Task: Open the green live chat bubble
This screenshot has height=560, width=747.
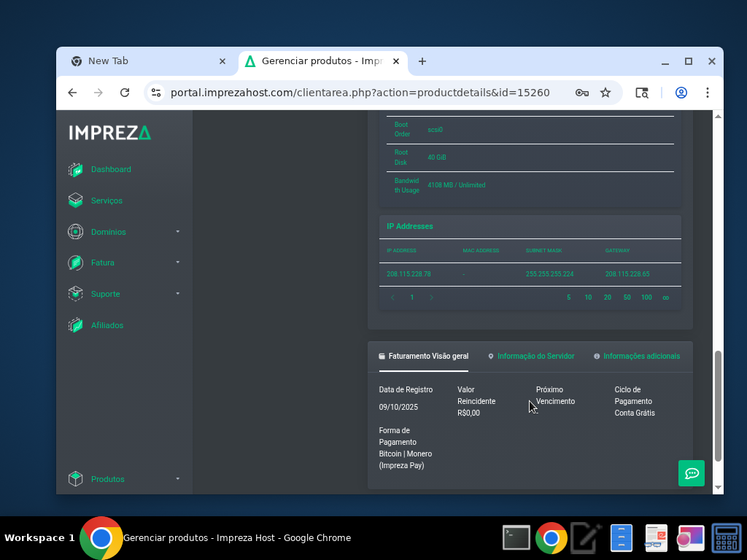Action: pyautogui.click(x=692, y=473)
